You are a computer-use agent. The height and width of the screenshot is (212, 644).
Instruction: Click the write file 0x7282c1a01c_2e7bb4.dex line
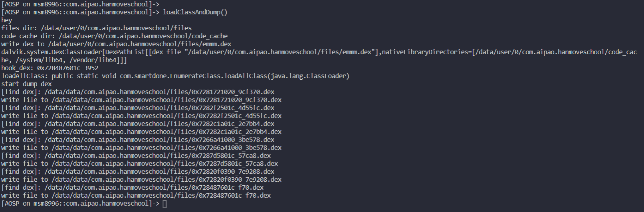(x=141, y=132)
